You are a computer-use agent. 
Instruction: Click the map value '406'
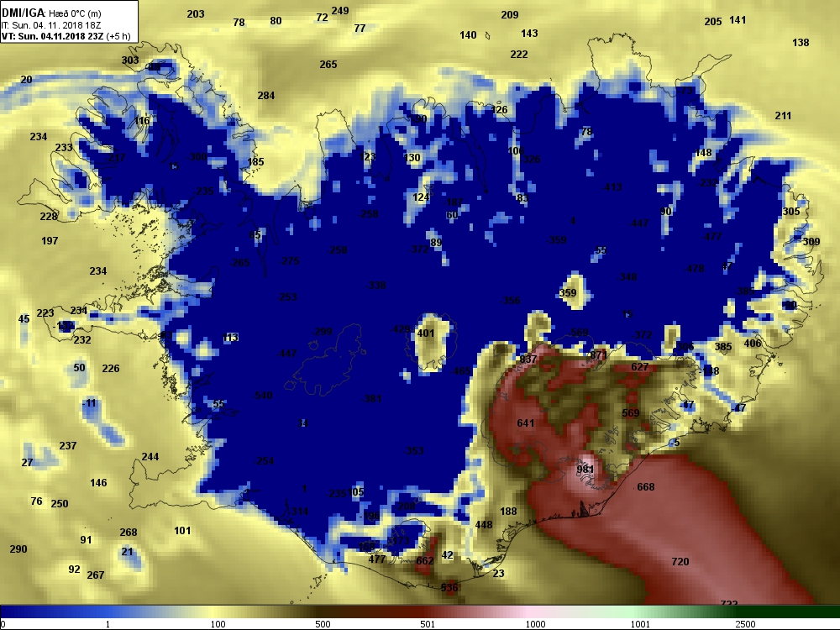752,344
